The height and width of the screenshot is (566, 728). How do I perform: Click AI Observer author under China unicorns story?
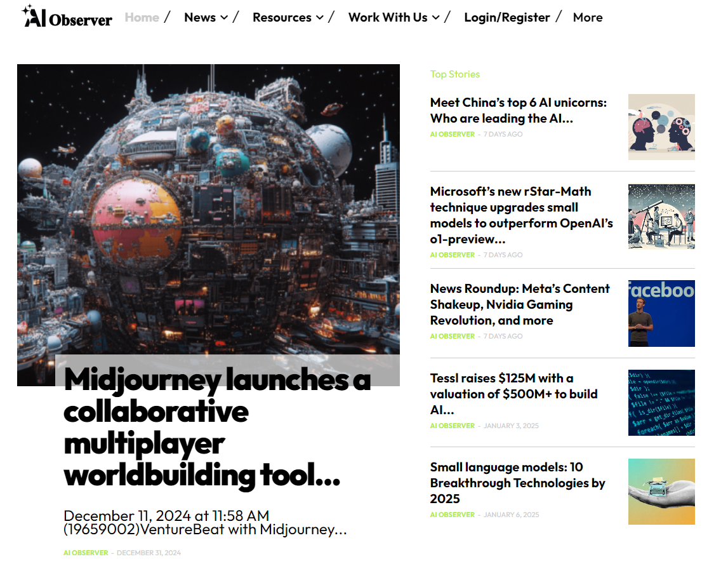(453, 134)
